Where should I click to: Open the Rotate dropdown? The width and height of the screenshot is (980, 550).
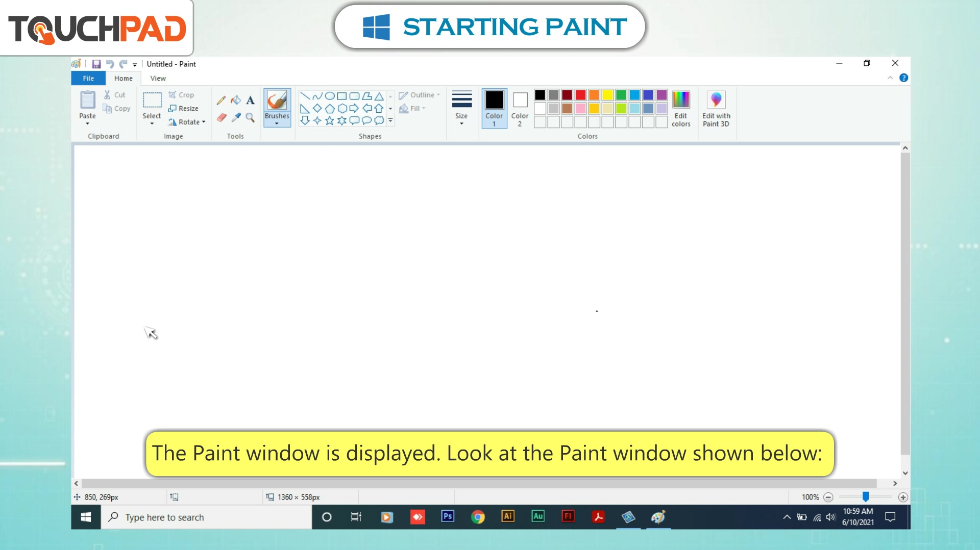click(x=186, y=122)
